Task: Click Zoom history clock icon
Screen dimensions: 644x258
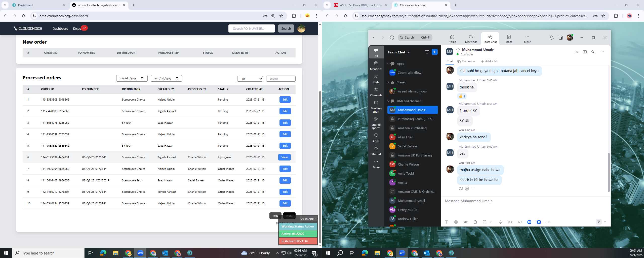Action: pos(392,38)
